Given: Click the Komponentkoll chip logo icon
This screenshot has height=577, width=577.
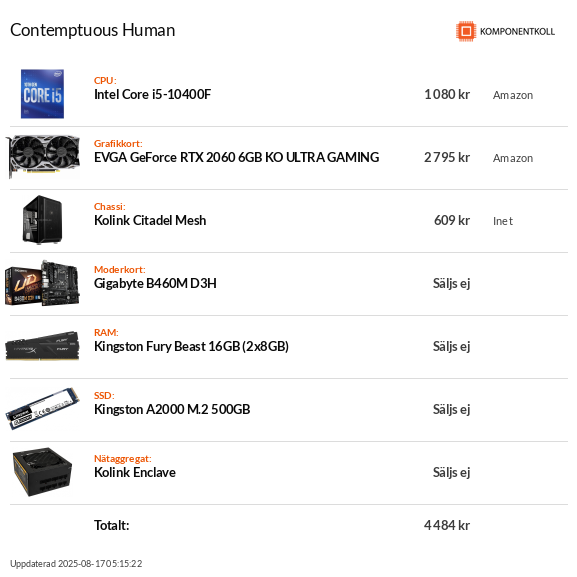Looking at the screenshot, I should [x=466, y=31].
